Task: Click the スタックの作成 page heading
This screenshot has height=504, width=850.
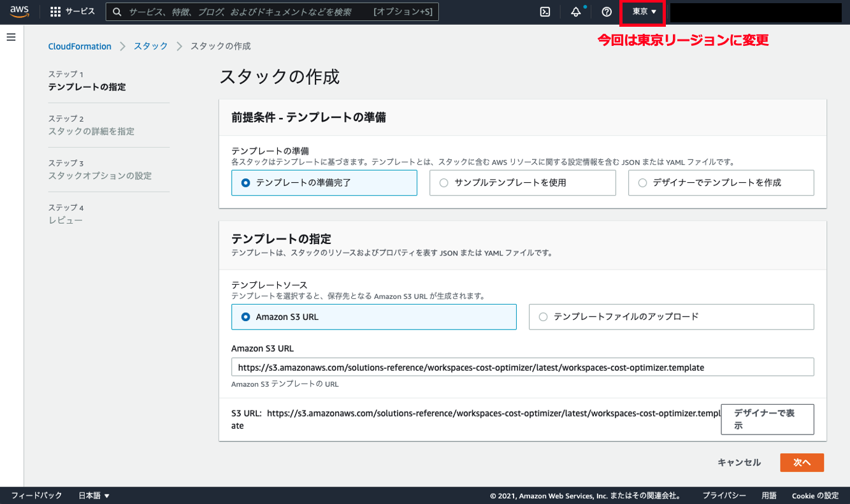Action: 279,76
